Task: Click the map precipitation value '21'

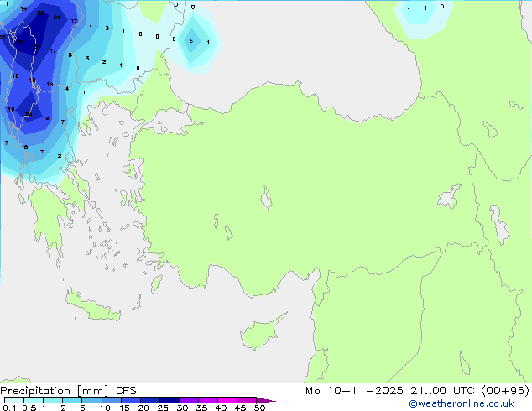Action: (3, 37)
